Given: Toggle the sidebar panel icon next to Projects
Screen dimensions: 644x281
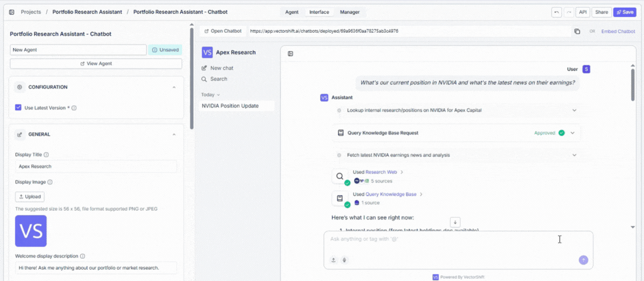Looking at the screenshot, I should (x=12, y=12).
